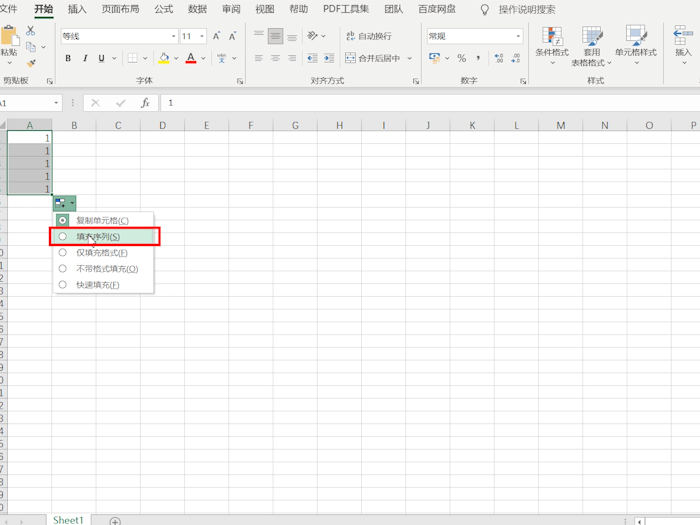Click bottom align icon
700x525 pixels.
click(x=292, y=36)
